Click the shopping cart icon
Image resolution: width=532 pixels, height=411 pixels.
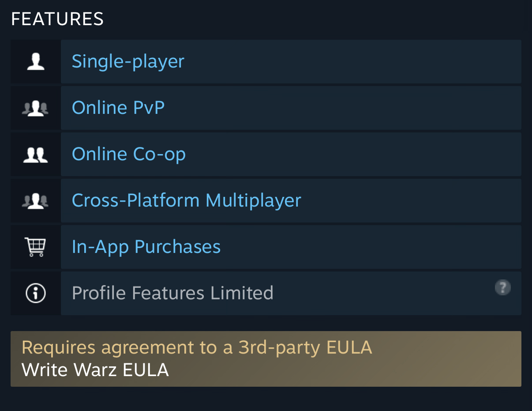tap(35, 247)
